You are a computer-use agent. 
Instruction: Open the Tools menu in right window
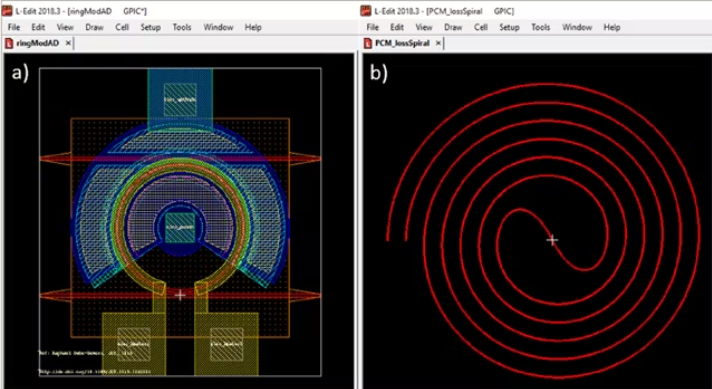point(541,27)
